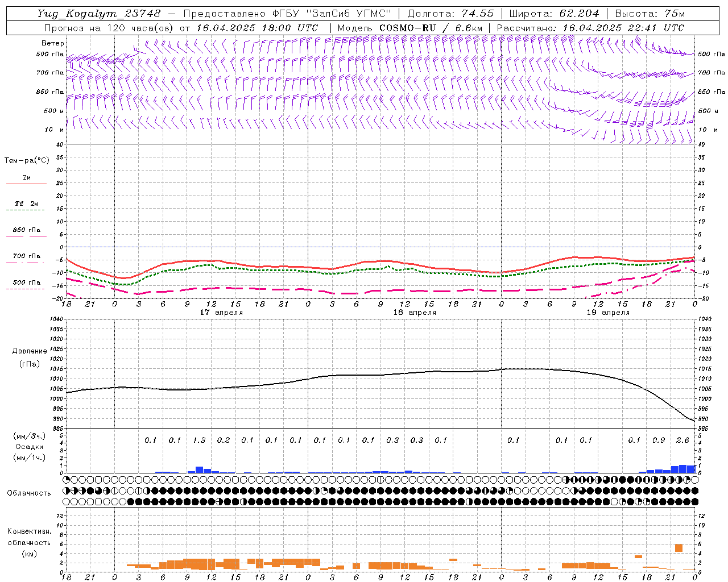Click "850 гПа" in the temperature legend
The image size is (728, 582).
27,230
